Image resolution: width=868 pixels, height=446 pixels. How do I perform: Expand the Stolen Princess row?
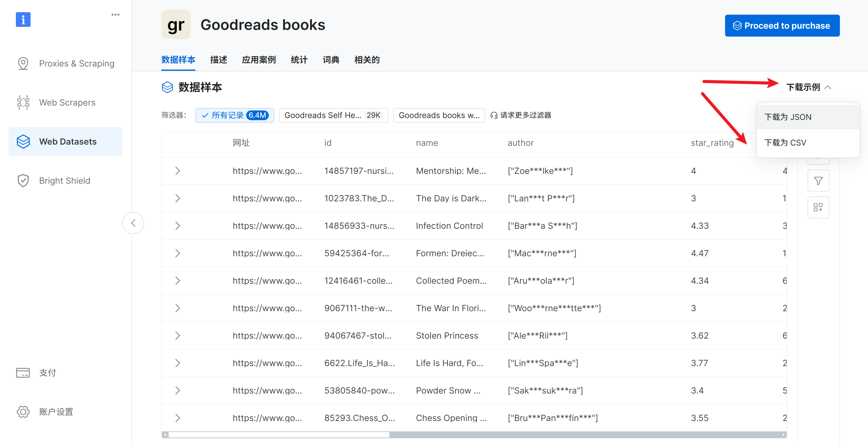tap(177, 335)
